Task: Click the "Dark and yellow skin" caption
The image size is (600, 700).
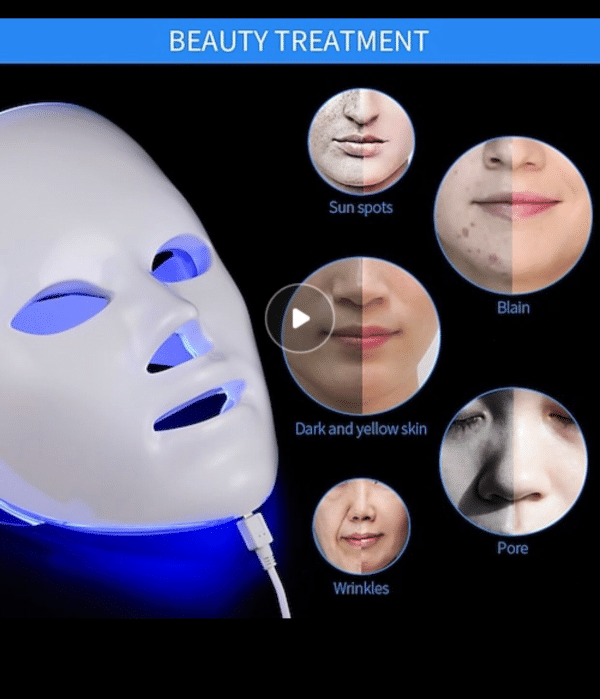Action: point(361,429)
